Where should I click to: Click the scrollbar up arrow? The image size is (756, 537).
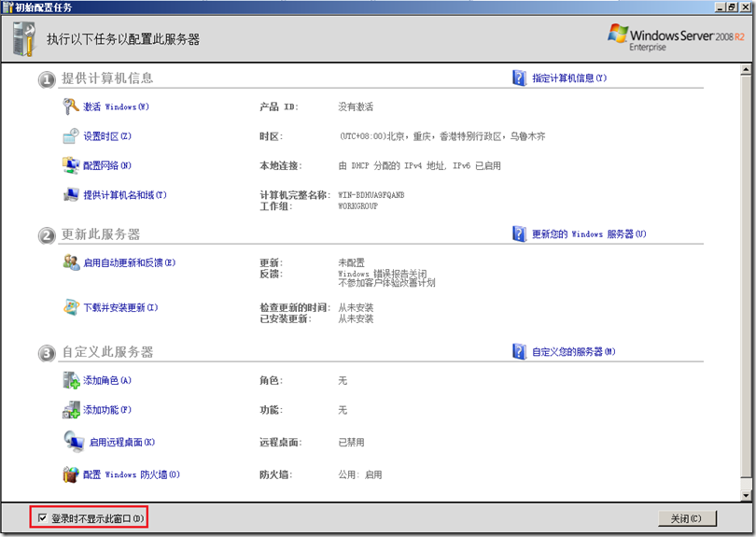point(746,70)
